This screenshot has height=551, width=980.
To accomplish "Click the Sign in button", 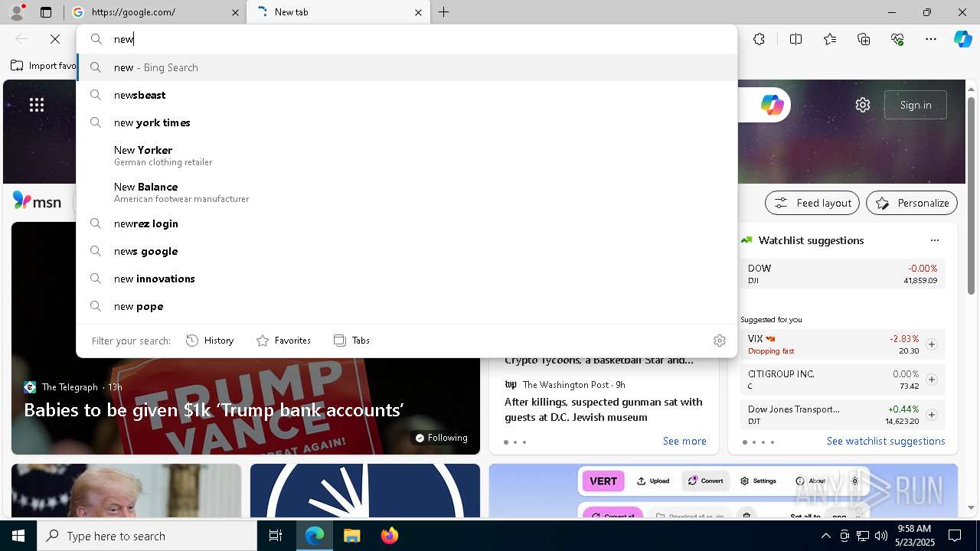I will coord(915,105).
